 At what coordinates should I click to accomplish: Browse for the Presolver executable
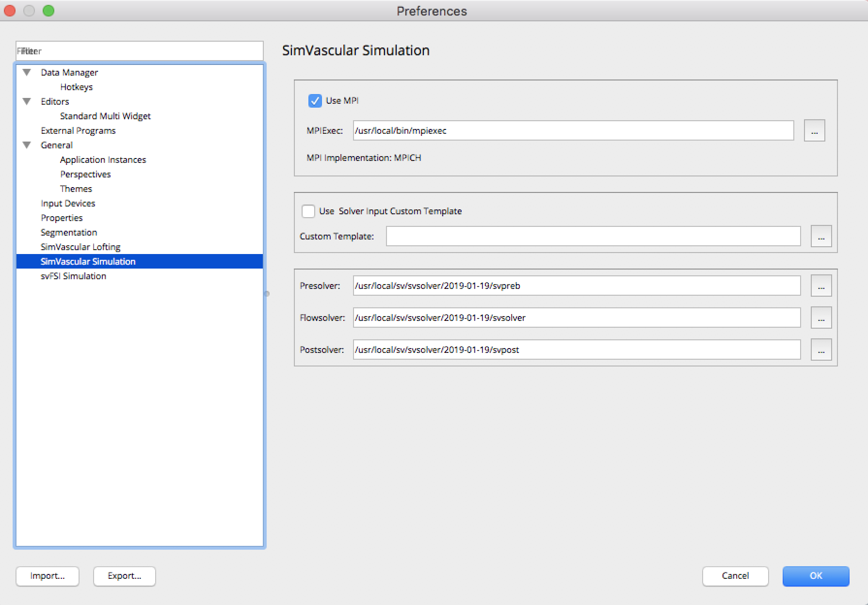821,286
